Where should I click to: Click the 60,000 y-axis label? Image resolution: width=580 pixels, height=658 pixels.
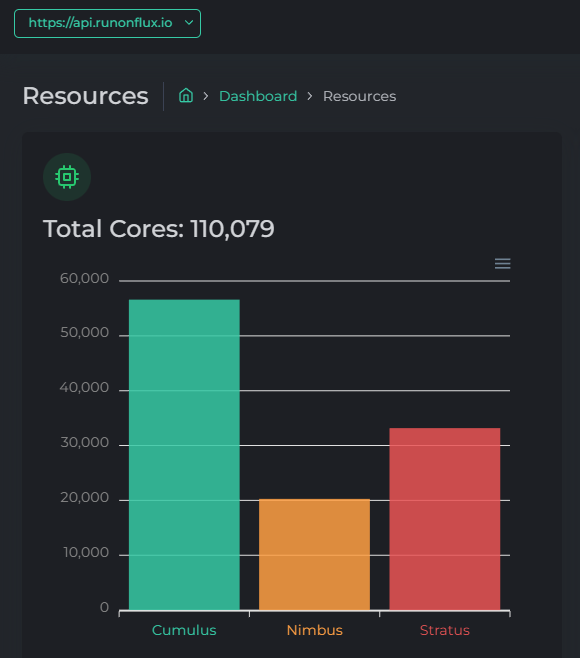84,278
